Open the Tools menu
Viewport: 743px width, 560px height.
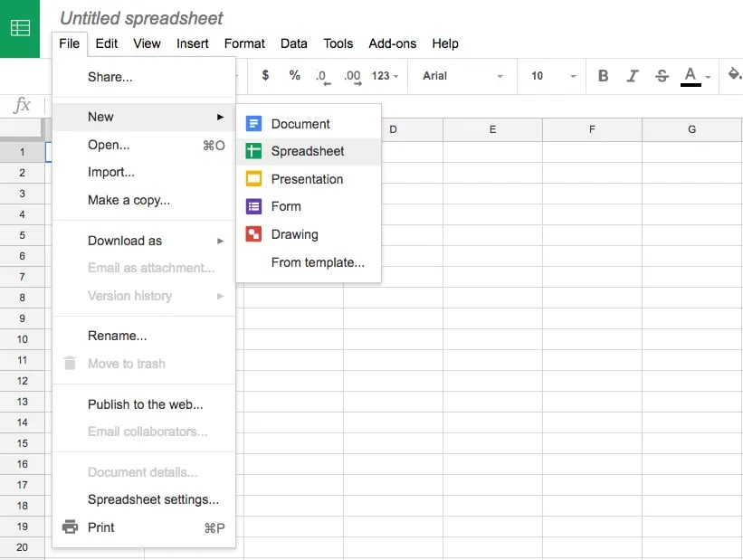(338, 43)
